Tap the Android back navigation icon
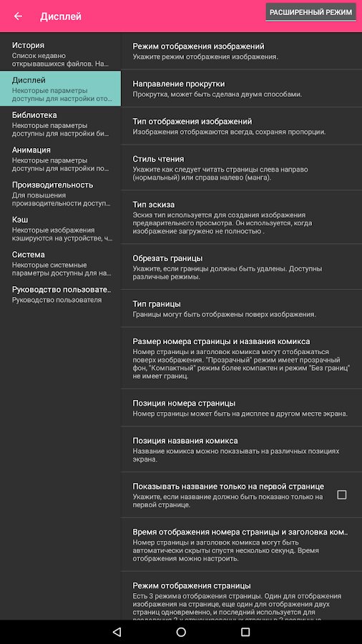362x644 pixels. [x=117, y=632]
